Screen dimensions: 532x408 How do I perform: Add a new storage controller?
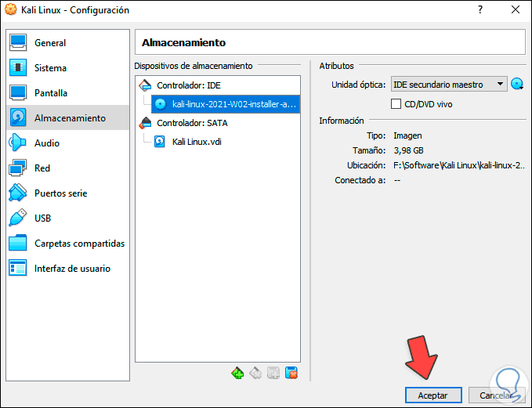(x=237, y=373)
